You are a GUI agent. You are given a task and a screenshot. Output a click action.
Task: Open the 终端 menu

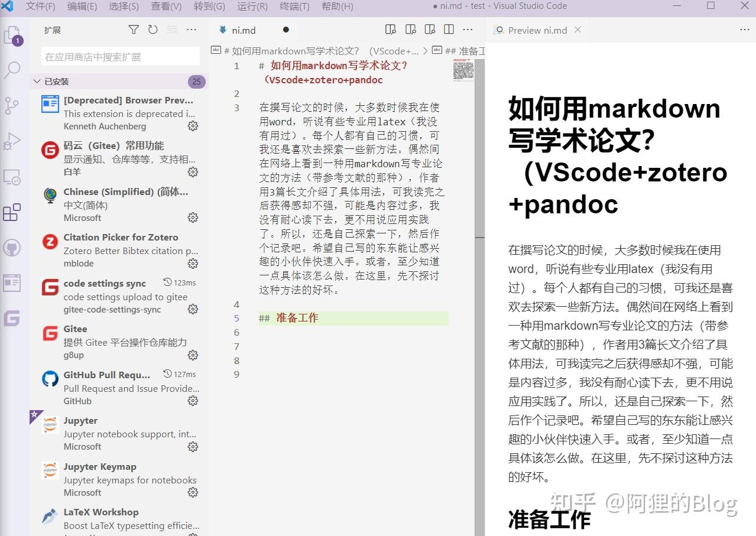[x=296, y=7]
